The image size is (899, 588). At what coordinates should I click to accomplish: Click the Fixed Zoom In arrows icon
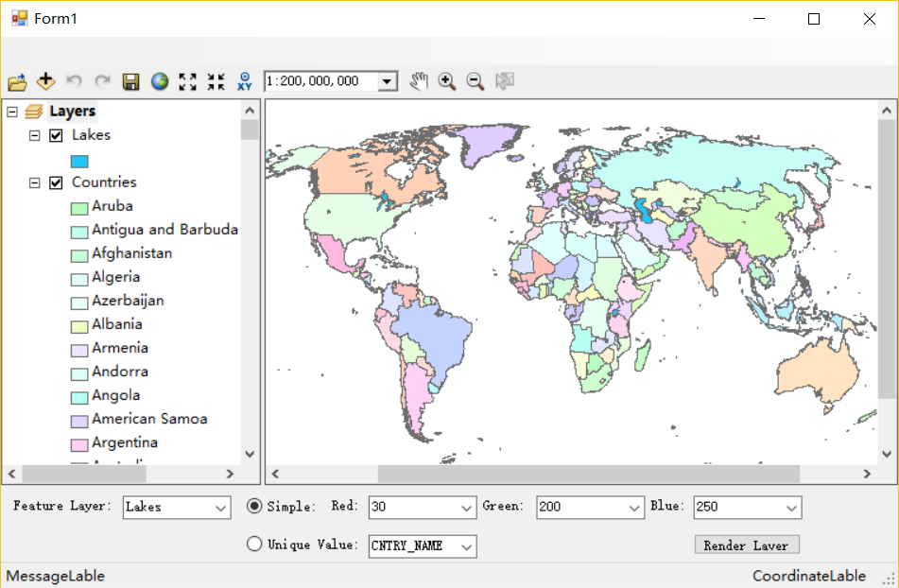point(187,81)
